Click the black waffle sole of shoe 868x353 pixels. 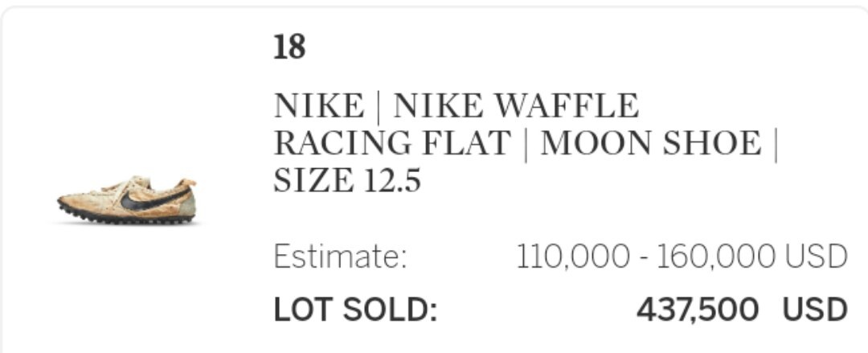[x=127, y=216]
